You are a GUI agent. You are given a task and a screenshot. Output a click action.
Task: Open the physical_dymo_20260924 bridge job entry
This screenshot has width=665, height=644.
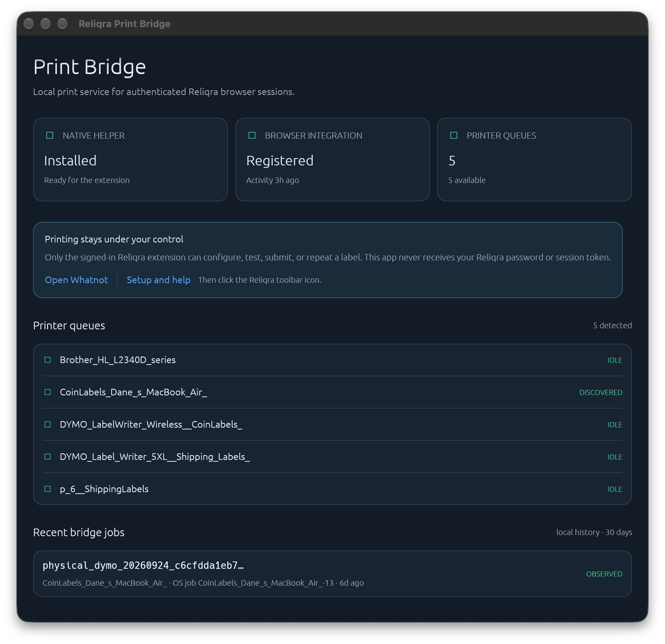coord(332,574)
